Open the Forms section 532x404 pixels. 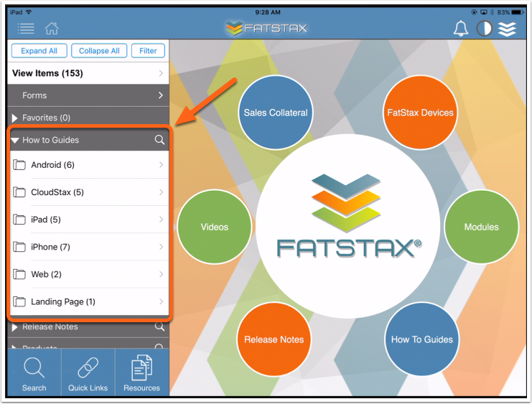pos(88,95)
